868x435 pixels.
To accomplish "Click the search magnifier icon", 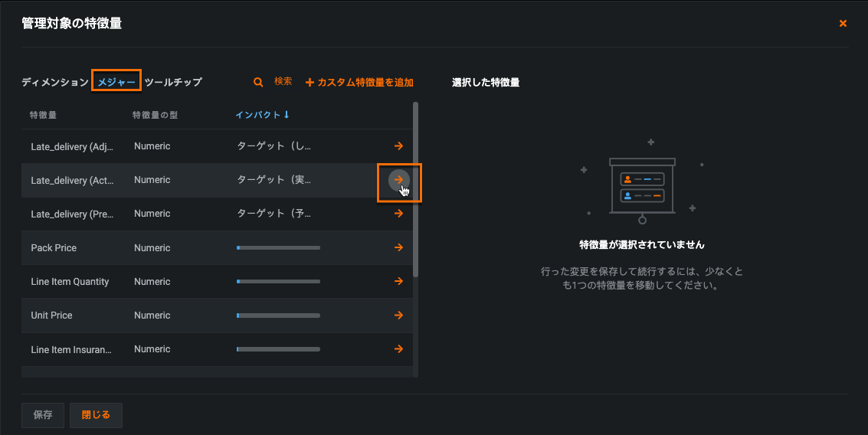I will [258, 82].
